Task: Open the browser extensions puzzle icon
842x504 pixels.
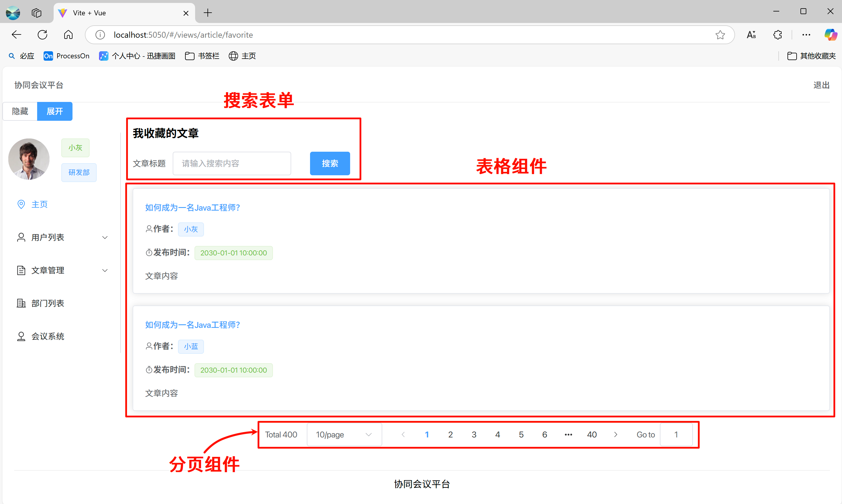Action: 777,35
